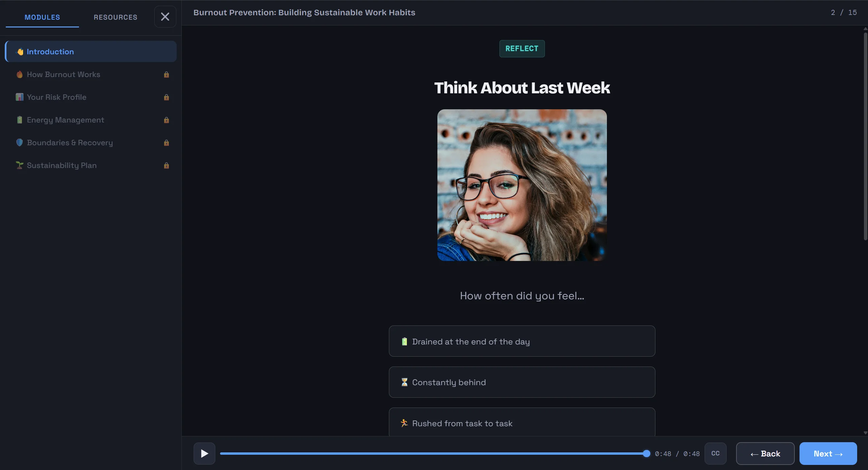This screenshot has width=868, height=470.
Task: Go to the previous slide with Back
Action: [765, 453]
